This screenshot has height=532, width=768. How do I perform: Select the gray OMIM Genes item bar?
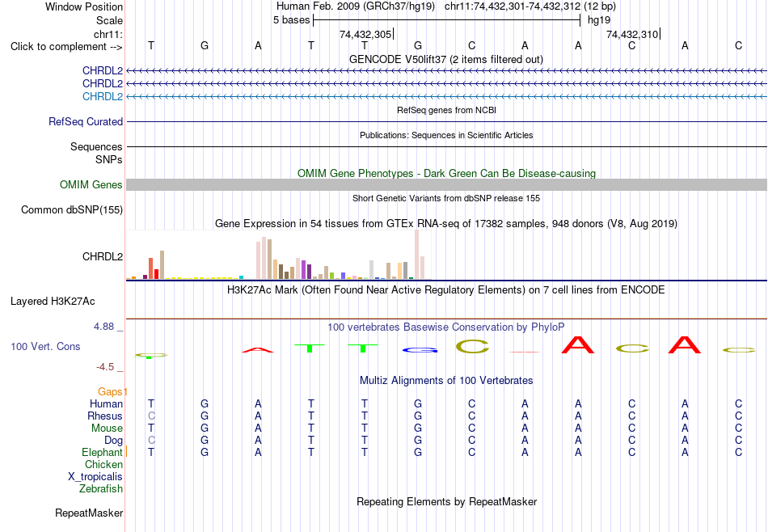pyautogui.click(x=446, y=184)
